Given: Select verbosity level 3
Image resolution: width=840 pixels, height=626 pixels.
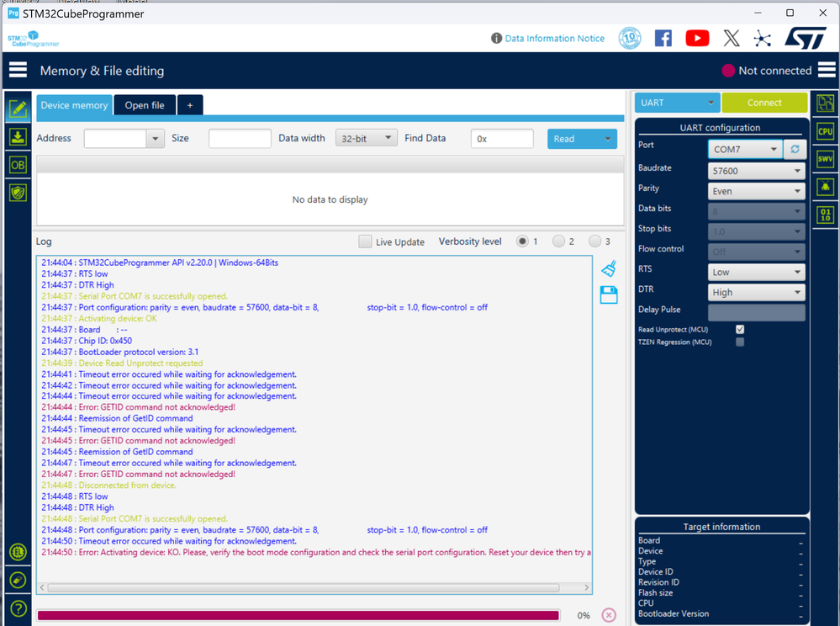Looking at the screenshot, I should 594,241.
